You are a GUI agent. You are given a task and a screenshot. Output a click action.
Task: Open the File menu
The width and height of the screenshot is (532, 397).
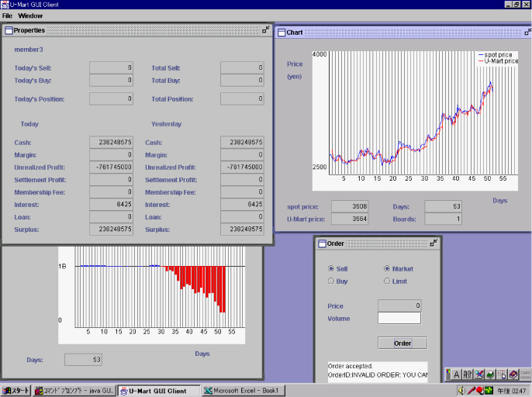click(7, 16)
